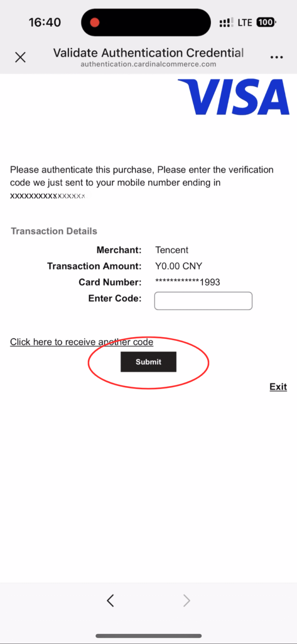
Task: Tap the cellular signal strength icon
Action: pyautogui.click(x=226, y=23)
